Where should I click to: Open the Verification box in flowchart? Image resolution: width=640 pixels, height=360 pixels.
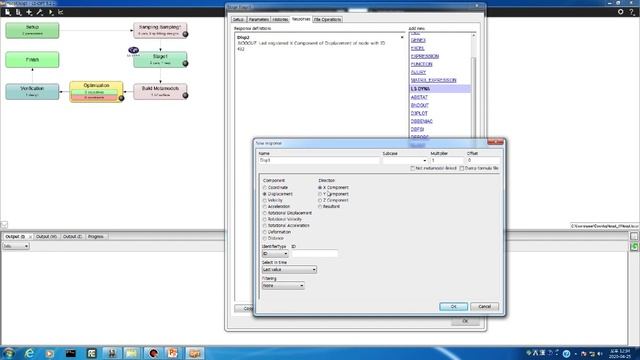pyautogui.click(x=32, y=91)
